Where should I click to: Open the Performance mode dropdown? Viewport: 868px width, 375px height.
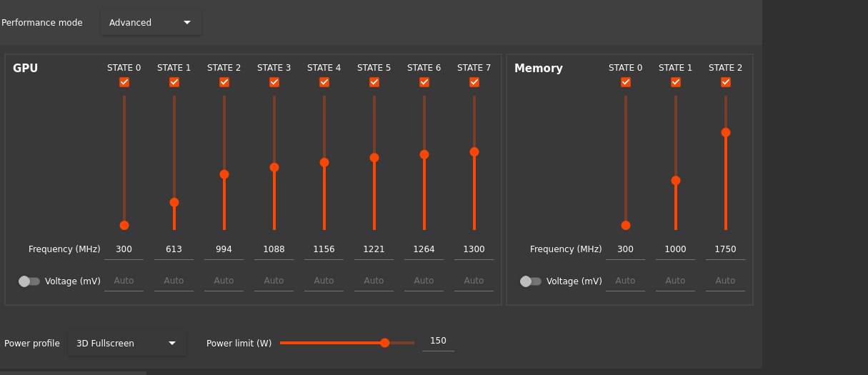coord(151,22)
